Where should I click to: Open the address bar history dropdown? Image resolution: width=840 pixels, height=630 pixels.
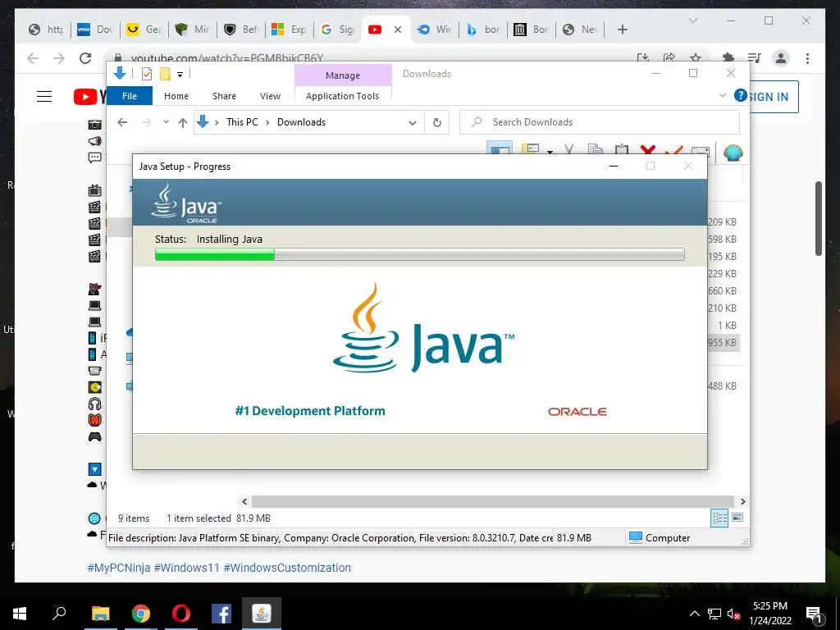413,123
